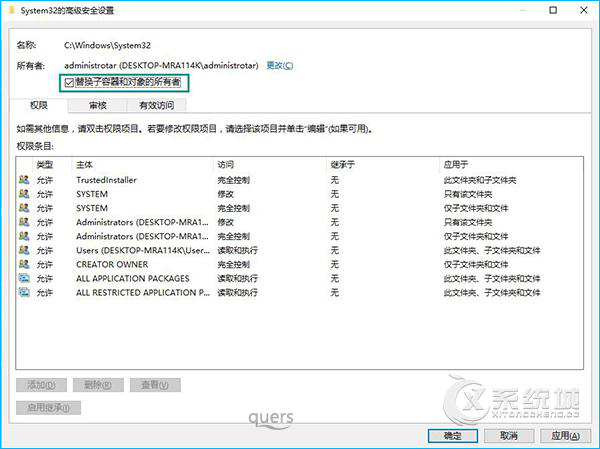Click the icon beside ALL RESTRICTED APPLICATION P...
This screenshot has height=449, width=600.
coord(24,292)
